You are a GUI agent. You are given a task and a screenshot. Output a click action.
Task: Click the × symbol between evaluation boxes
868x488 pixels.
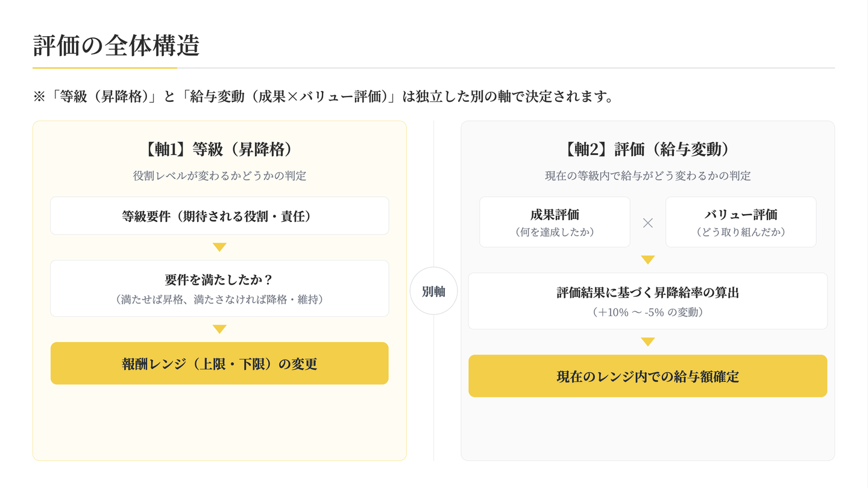tap(647, 223)
